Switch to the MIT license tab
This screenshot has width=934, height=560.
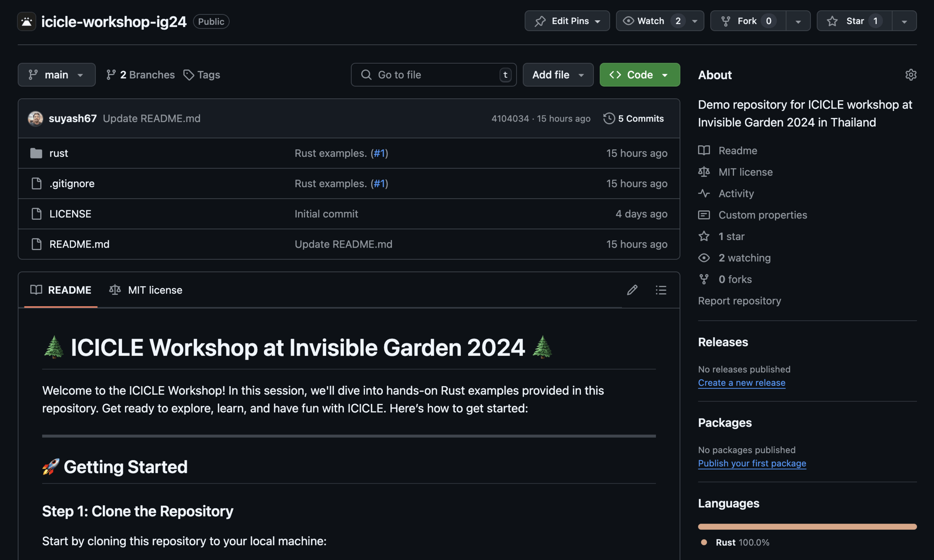pyautogui.click(x=146, y=290)
